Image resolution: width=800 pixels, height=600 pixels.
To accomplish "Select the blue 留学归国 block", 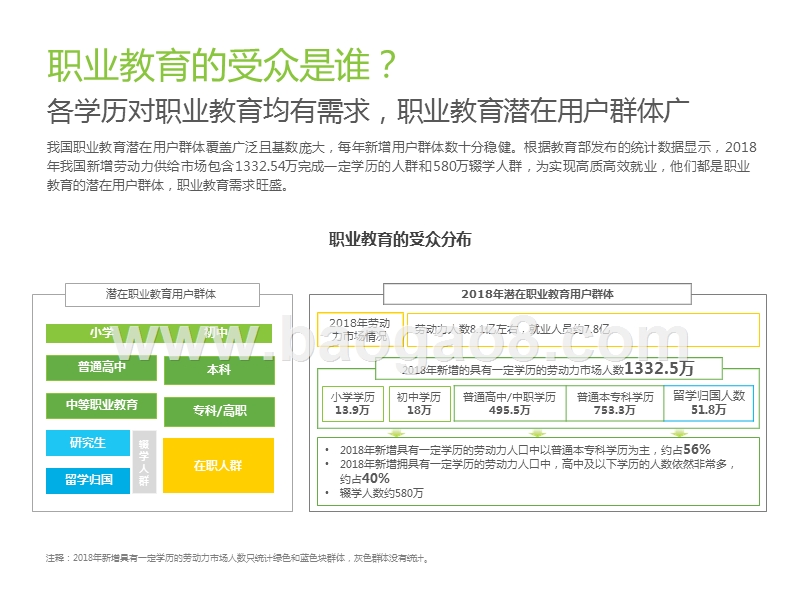I will [88, 480].
